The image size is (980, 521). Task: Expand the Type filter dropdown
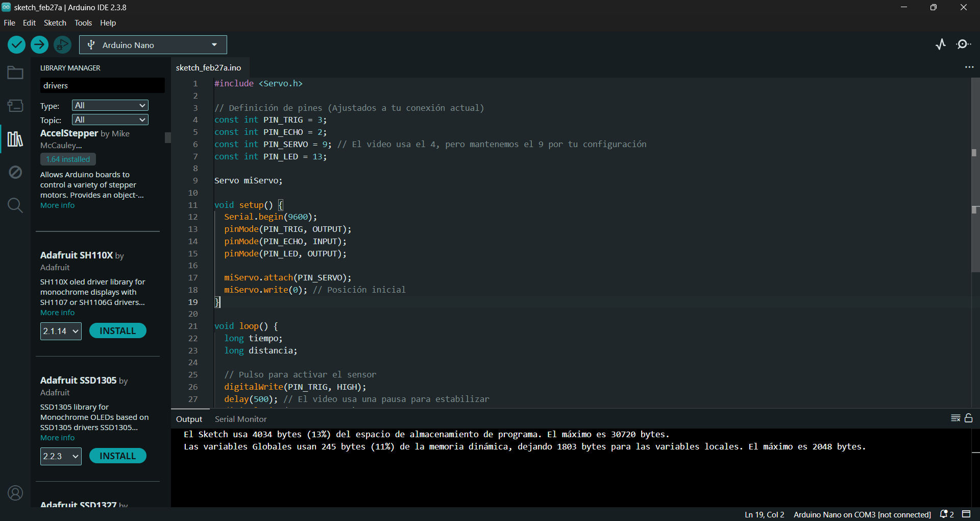110,106
